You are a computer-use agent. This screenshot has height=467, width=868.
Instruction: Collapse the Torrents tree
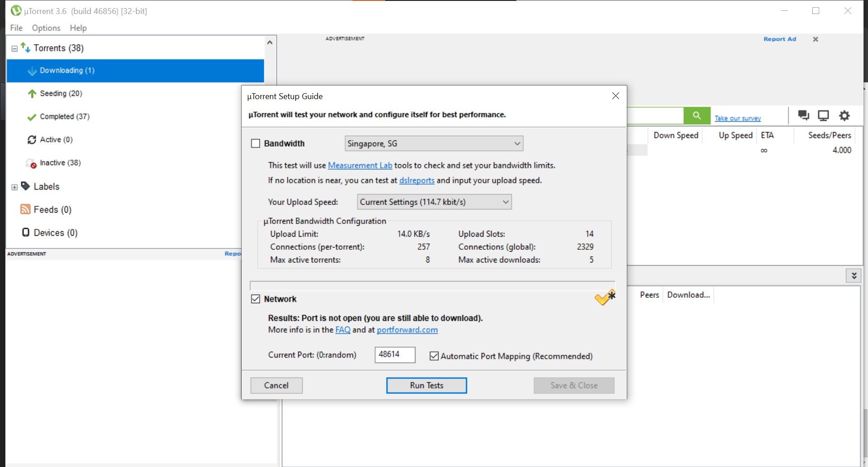(x=14, y=48)
